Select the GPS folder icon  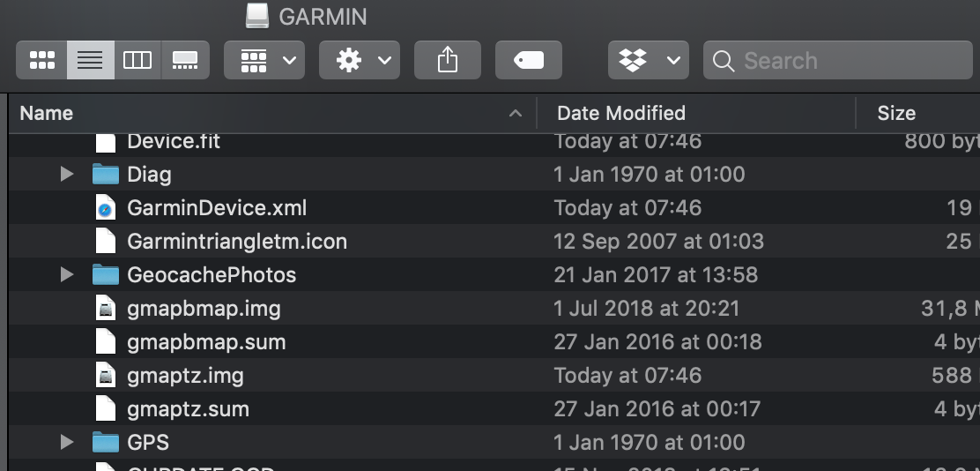click(x=106, y=442)
